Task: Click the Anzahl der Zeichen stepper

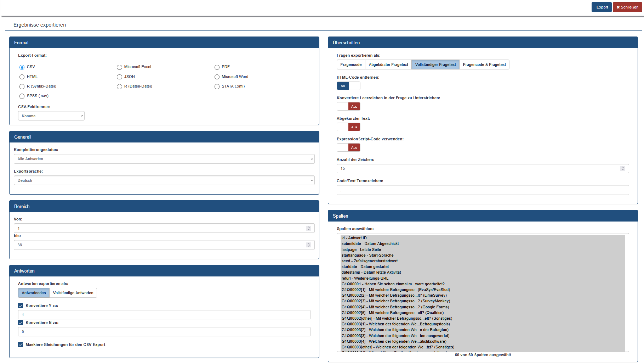Action: [x=622, y=168]
